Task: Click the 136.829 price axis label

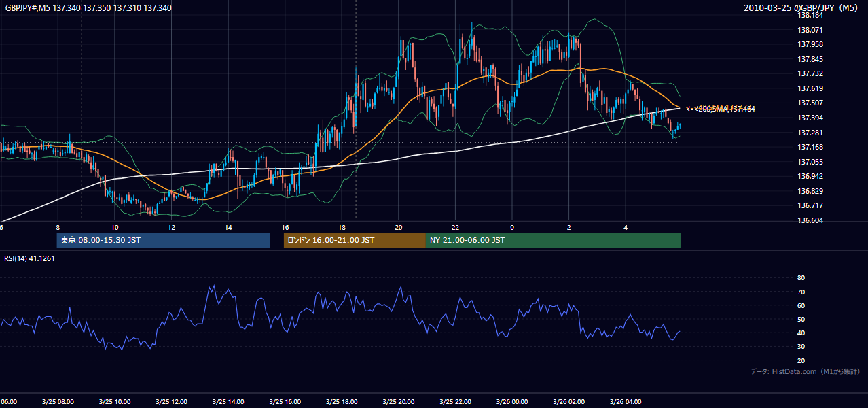Action: point(810,191)
